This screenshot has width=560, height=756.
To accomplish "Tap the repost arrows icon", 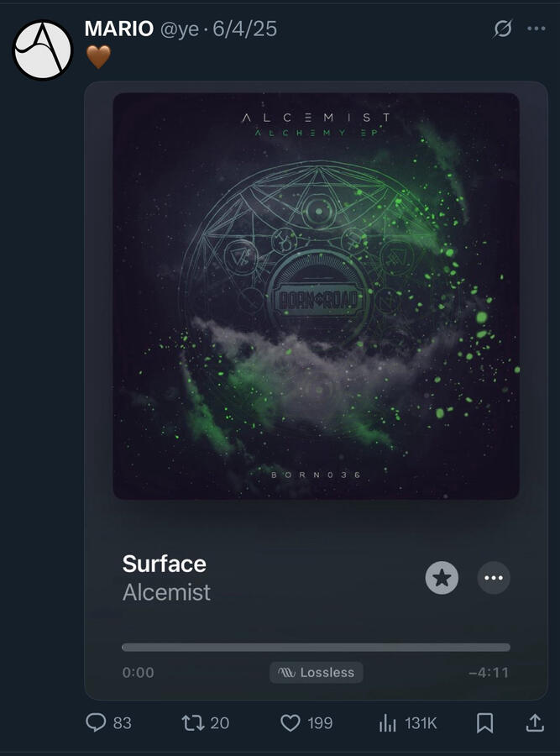I will pyautogui.click(x=193, y=722).
